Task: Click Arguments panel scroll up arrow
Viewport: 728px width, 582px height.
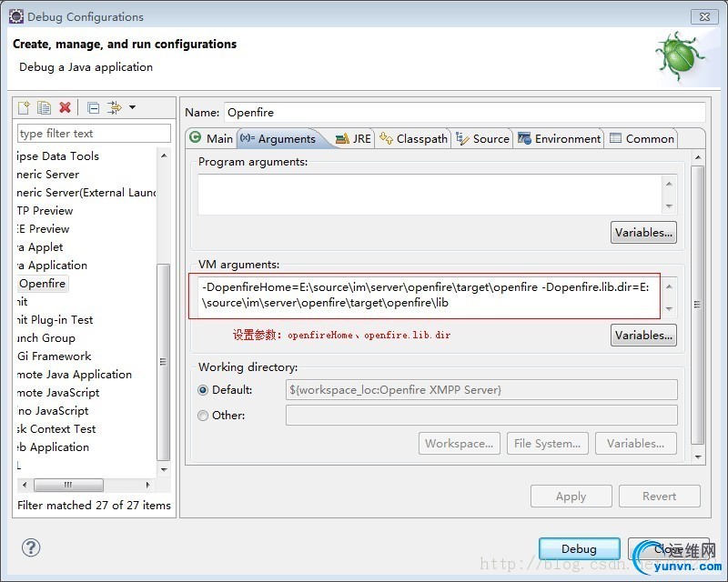Action: (697, 157)
